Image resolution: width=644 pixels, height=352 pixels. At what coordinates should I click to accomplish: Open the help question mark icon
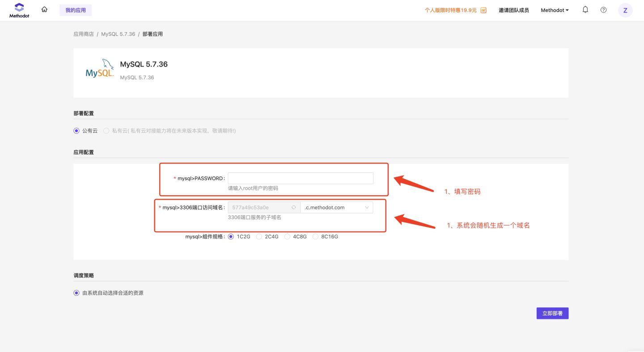604,10
